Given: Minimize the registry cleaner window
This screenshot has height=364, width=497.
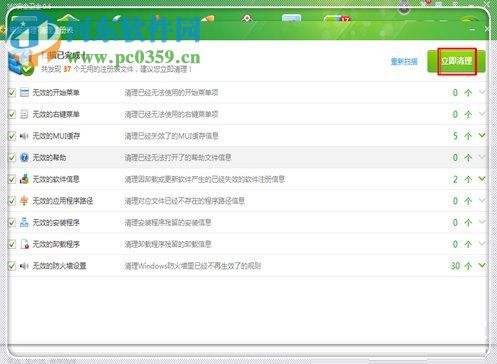Looking at the screenshot, I should point(472,30).
